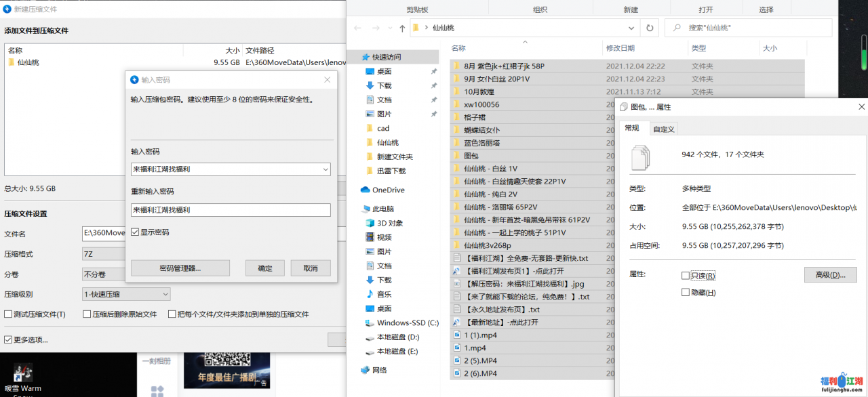Open OneDrive in the navigation pane

click(387, 190)
